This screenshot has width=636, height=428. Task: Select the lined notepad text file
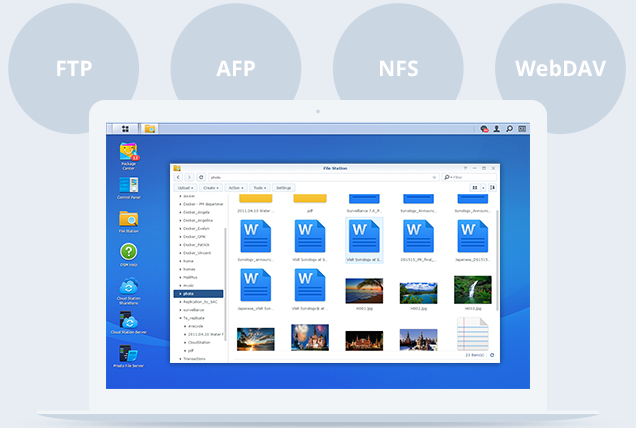(473, 334)
